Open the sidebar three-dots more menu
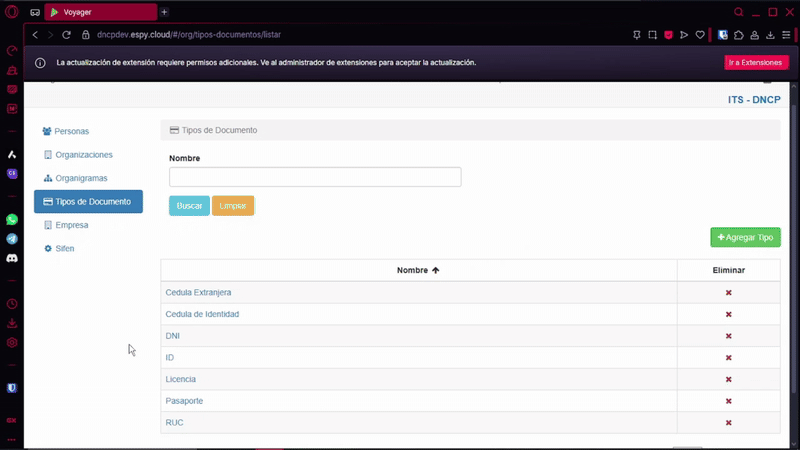800x450 pixels. point(12,440)
